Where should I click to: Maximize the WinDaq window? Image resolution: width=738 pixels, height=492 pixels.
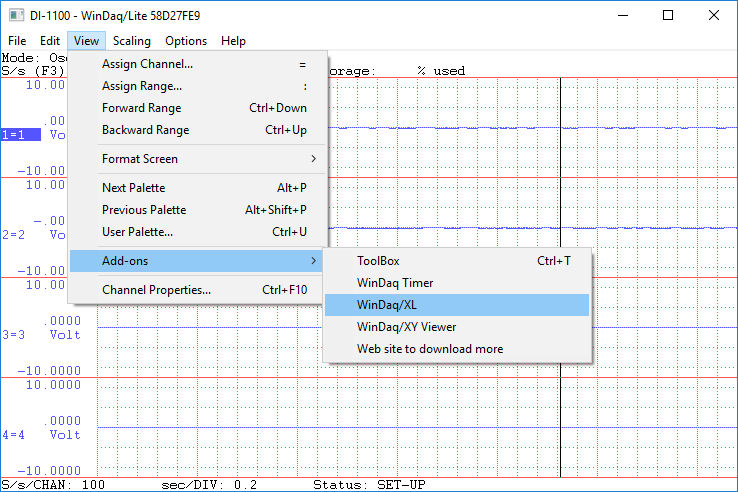668,16
